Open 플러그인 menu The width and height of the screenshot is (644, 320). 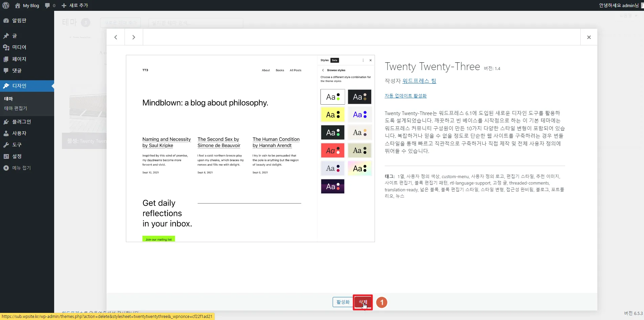point(27,122)
